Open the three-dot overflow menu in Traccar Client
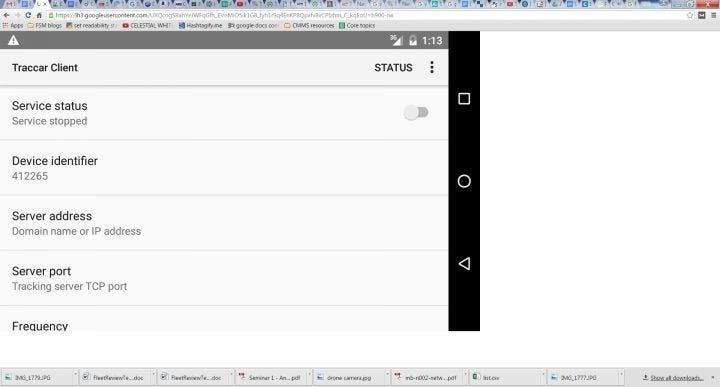This screenshot has height=387, width=720. (432, 67)
